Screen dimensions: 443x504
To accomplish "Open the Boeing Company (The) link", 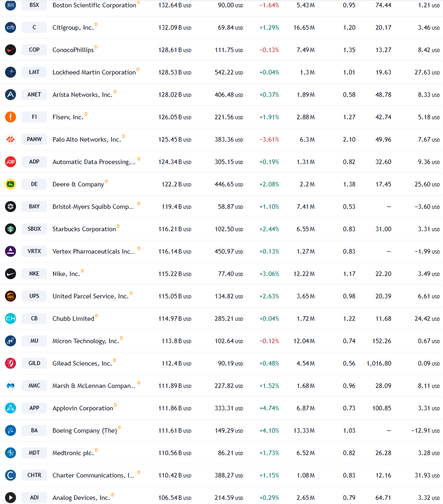I will [85, 430].
